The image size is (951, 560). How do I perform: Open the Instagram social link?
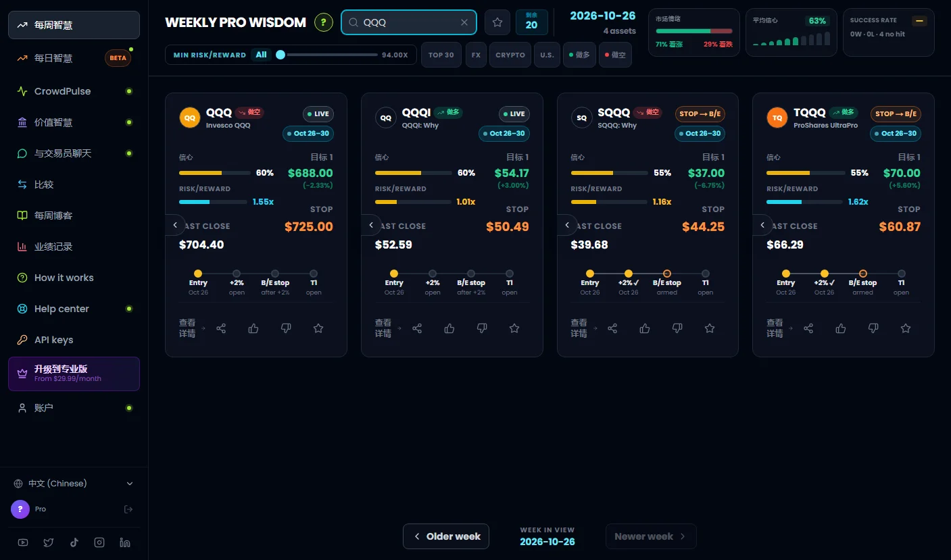(99, 542)
